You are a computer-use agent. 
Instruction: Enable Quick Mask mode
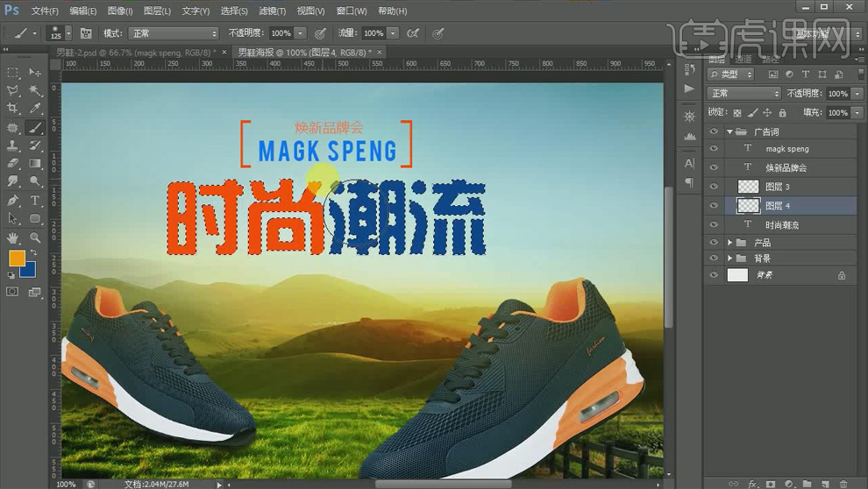point(12,292)
